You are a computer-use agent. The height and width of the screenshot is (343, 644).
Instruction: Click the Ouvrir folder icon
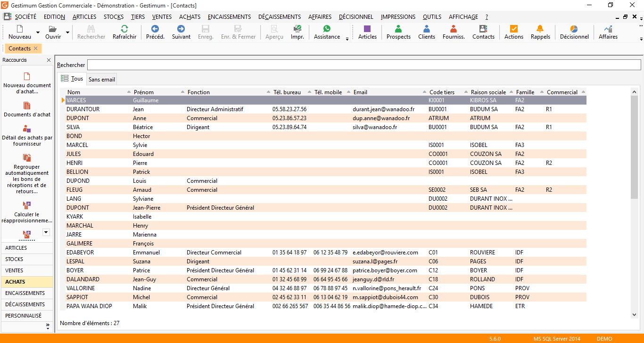pos(53,29)
